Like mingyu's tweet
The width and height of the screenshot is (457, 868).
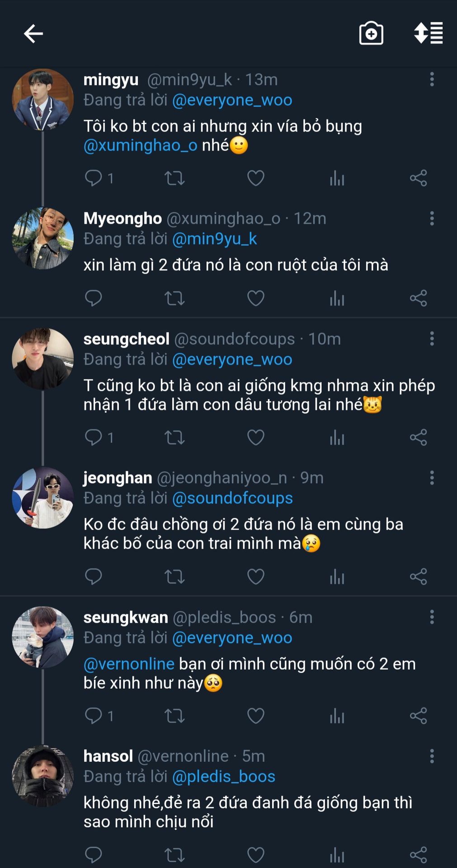click(x=256, y=178)
